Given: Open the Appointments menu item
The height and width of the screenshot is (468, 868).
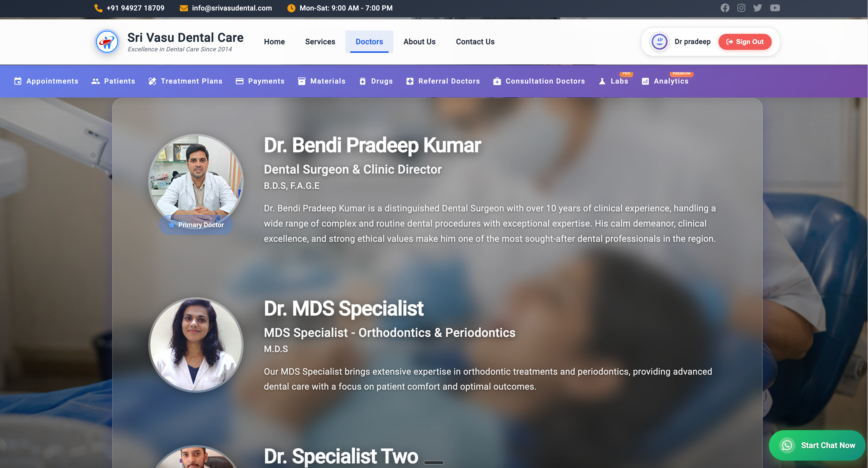Looking at the screenshot, I should pyautogui.click(x=46, y=81).
